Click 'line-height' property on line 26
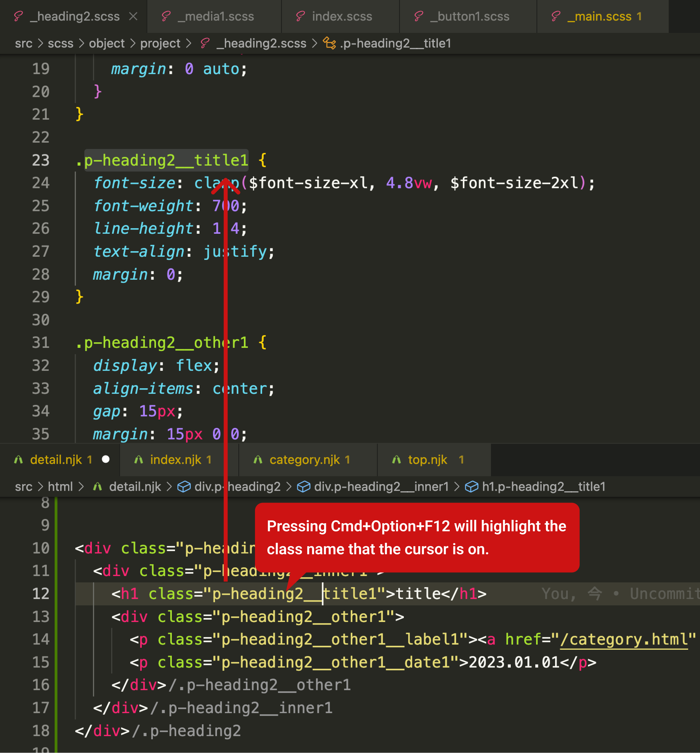700x753 pixels. pyautogui.click(x=143, y=229)
